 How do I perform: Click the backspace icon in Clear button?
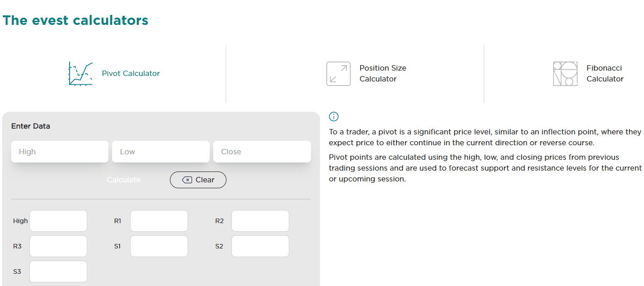click(x=187, y=180)
